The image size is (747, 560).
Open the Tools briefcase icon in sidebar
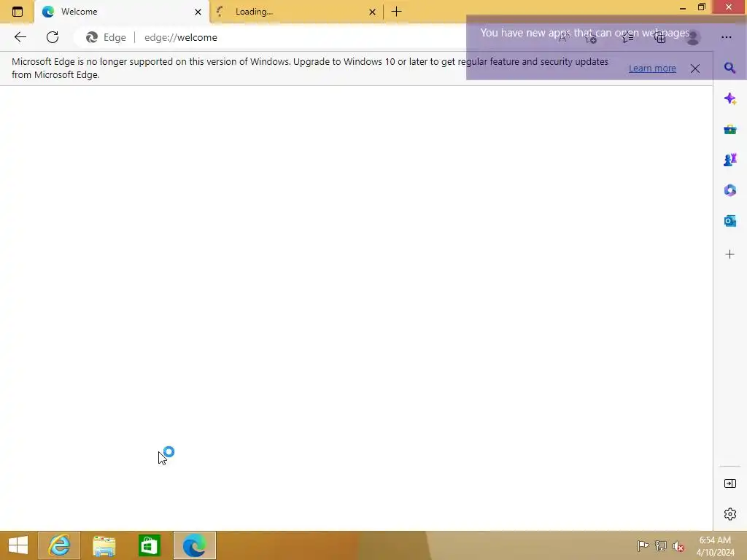tap(729, 130)
